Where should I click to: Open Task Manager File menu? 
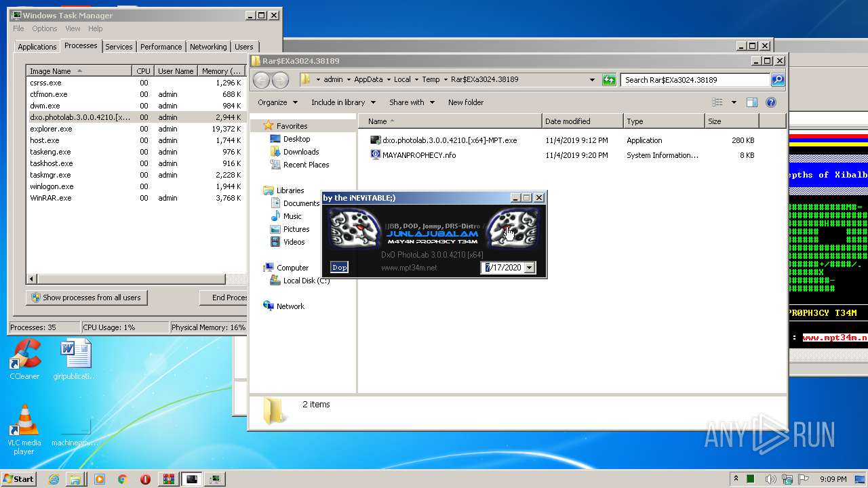point(18,28)
